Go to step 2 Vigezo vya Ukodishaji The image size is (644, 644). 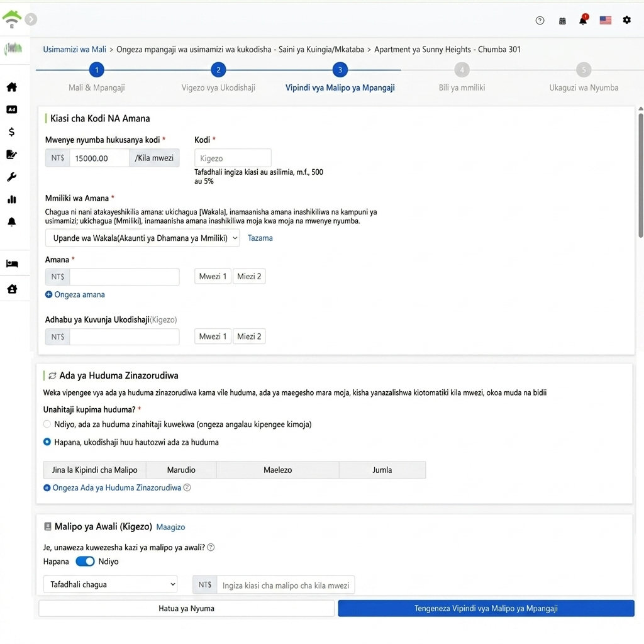point(218,70)
